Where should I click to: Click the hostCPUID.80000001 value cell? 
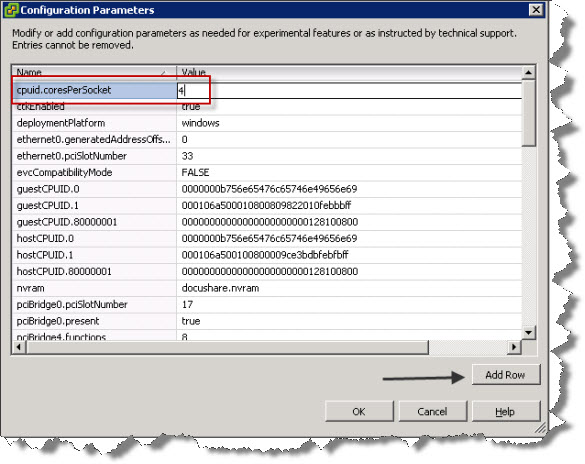[349, 271]
